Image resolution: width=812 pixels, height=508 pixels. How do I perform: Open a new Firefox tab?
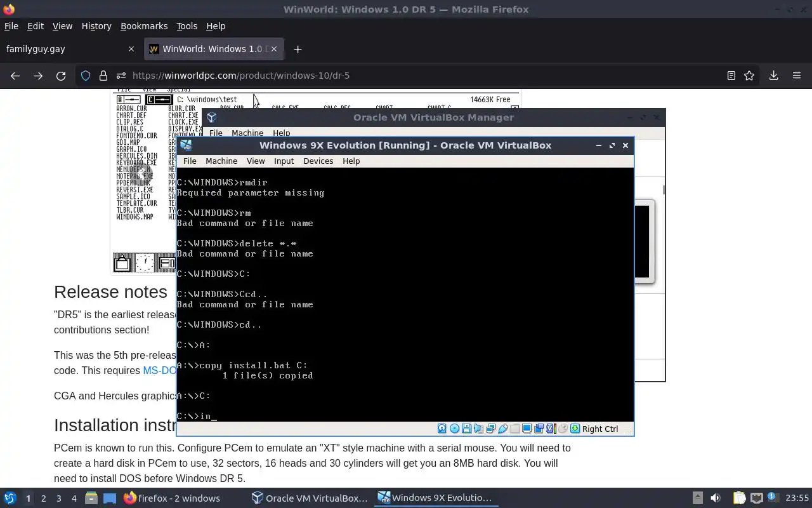298,49
